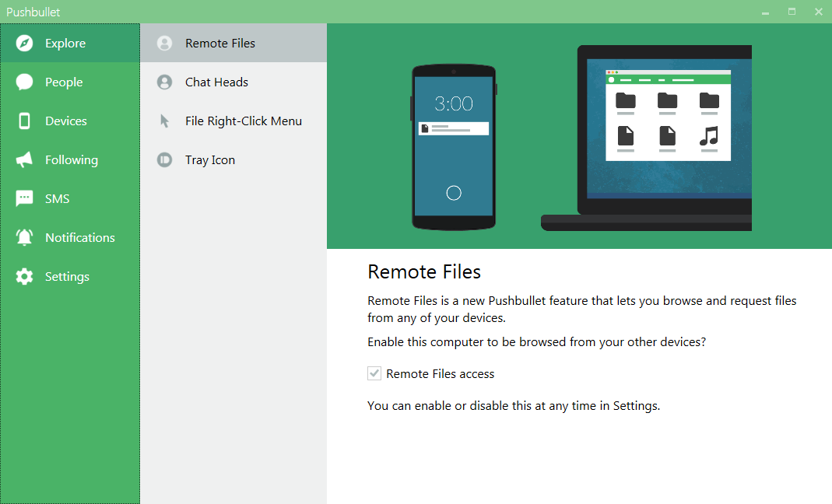Click the phone illustration showing 3:00
The width and height of the screenshot is (832, 504).
point(454,147)
